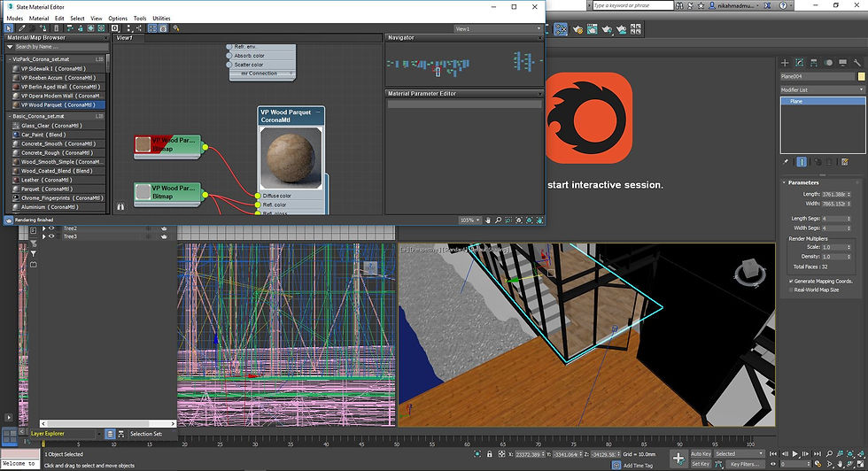Viewport: 868px width, 471px height.
Task: Open Configure Modifier Sets icon
Action: tap(845, 162)
